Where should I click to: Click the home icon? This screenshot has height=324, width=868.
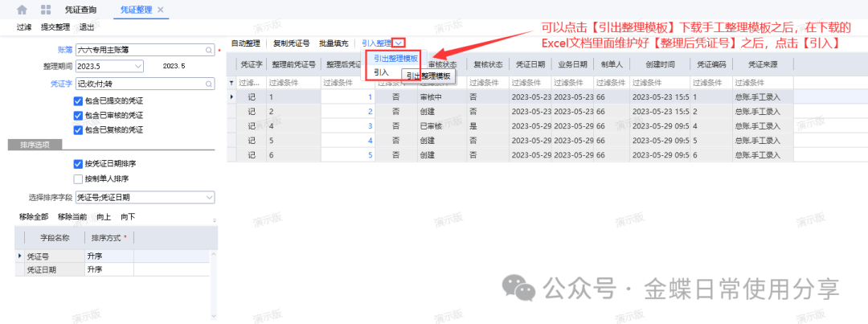click(x=22, y=10)
